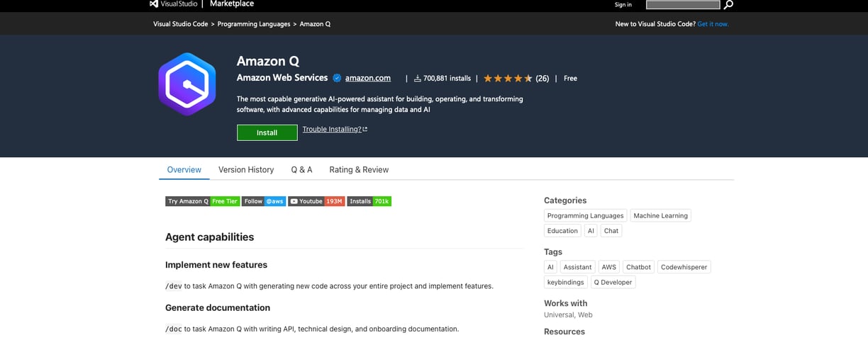This screenshot has width=868, height=340.
Task: Click the Q Developer tag
Action: [x=613, y=282]
